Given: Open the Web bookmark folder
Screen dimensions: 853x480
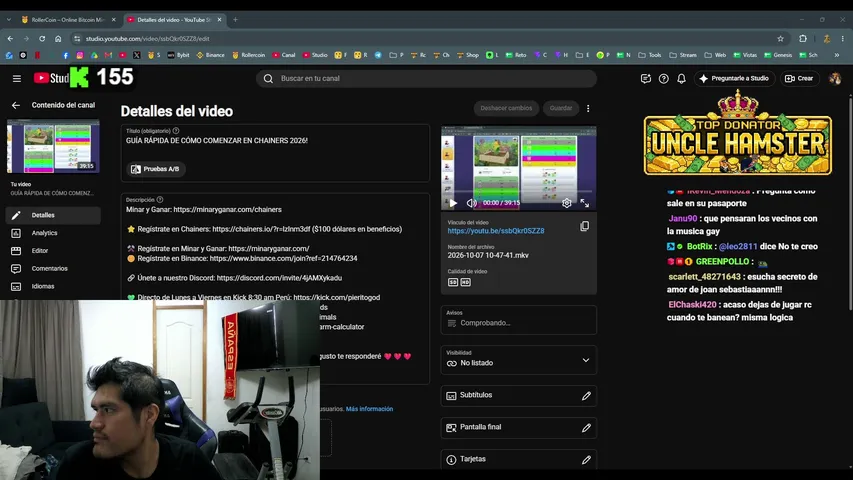Looking at the screenshot, I should click(715, 55).
